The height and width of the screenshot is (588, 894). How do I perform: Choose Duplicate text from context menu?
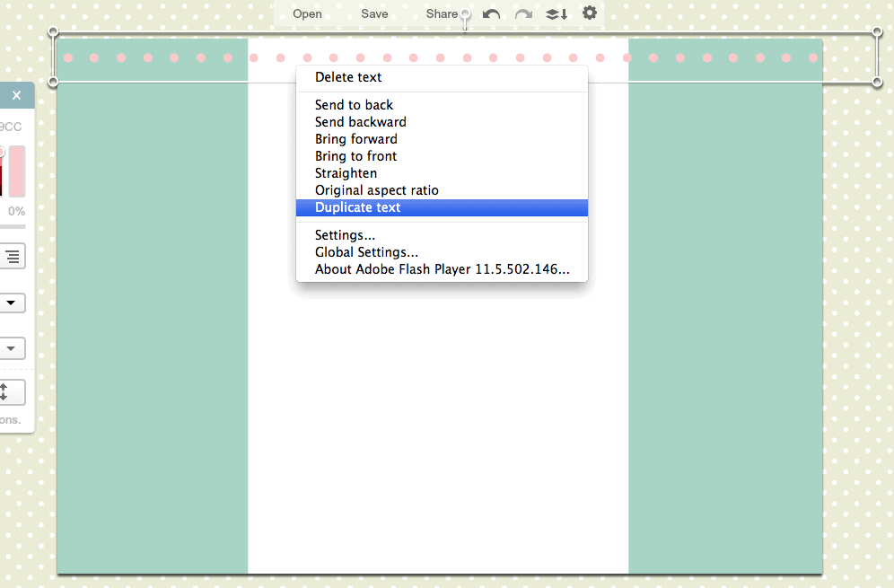point(357,207)
